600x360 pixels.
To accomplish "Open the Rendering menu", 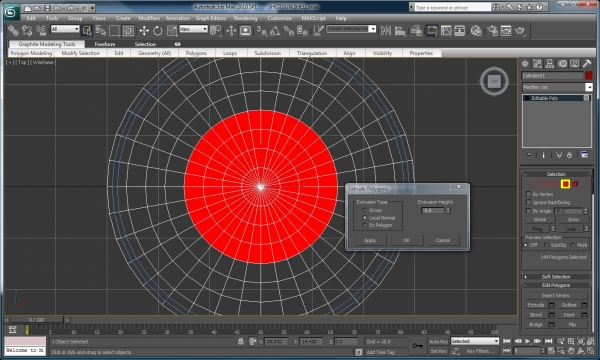I will tap(245, 18).
